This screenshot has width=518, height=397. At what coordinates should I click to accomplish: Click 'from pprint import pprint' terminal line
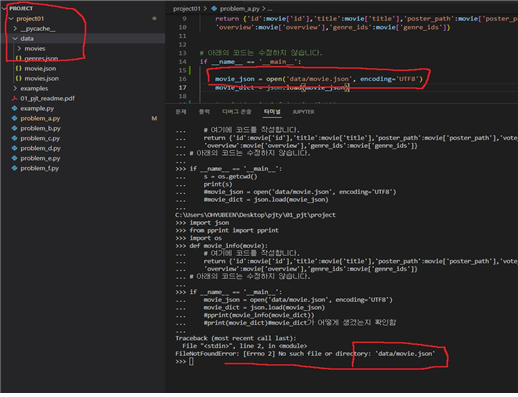[234, 230]
